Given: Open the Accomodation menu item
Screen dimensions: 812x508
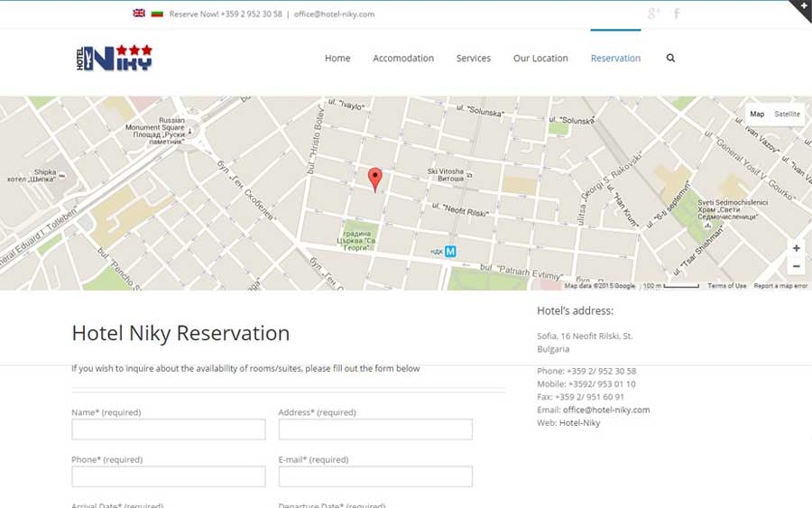Looking at the screenshot, I should click(x=403, y=58).
